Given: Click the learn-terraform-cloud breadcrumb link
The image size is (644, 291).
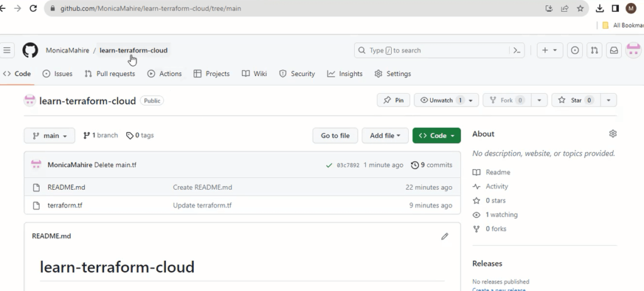Looking at the screenshot, I should tap(133, 50).
